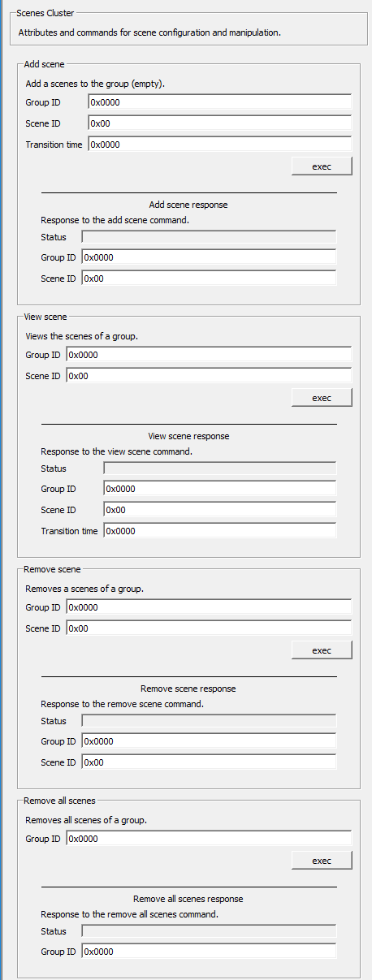Screen dimensions: 372x980
Task: Click exec button in Add scene section
Action: (x=322, y=166)
